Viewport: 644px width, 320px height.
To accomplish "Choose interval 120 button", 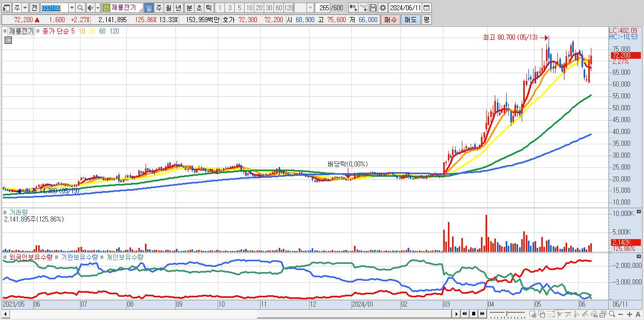I will (288, 8).
